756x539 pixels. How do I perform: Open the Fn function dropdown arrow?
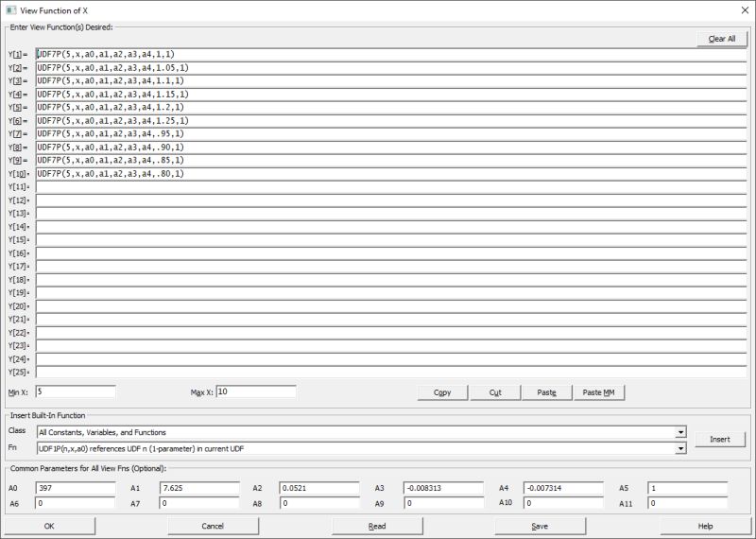[x=680, y=449]
